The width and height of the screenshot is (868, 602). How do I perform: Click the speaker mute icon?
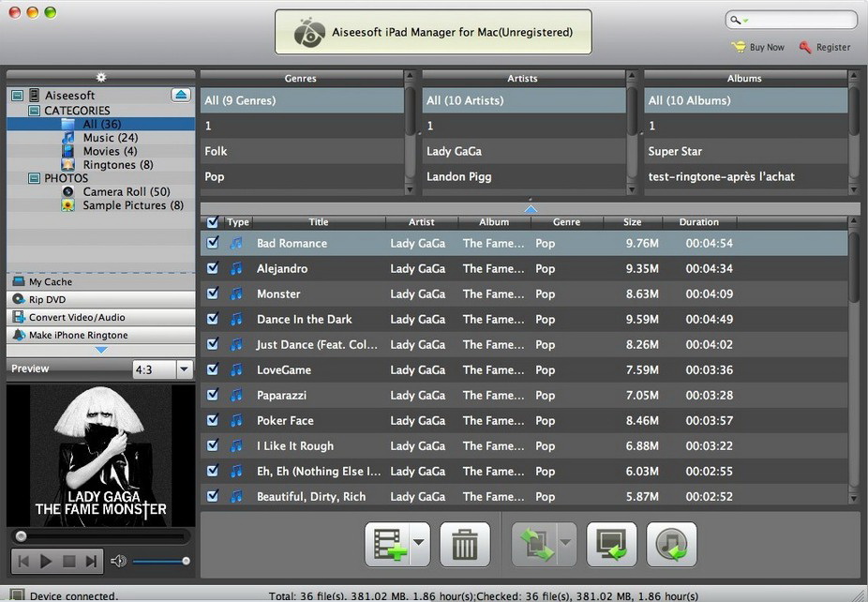click(x=118, y=562)
